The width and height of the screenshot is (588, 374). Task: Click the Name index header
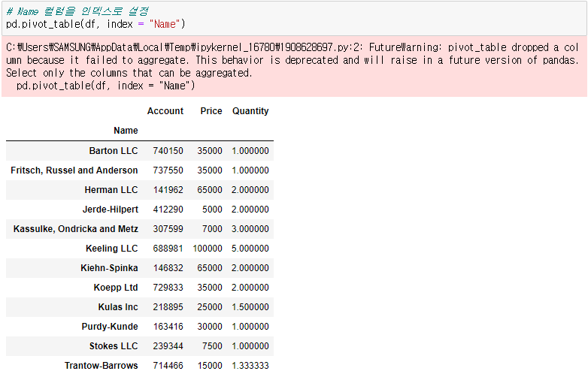126,130
